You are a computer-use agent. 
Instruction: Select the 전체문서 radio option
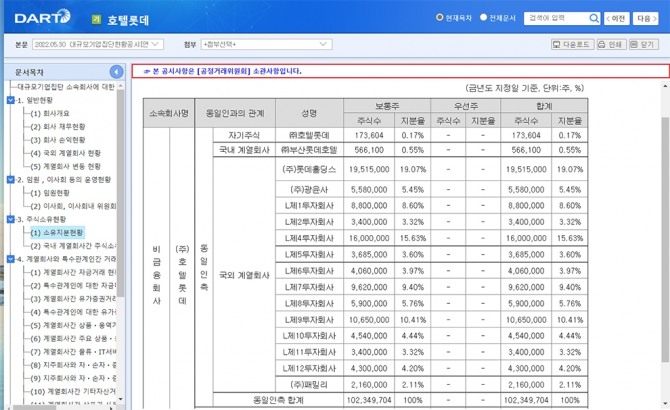[x=483, y=18]
